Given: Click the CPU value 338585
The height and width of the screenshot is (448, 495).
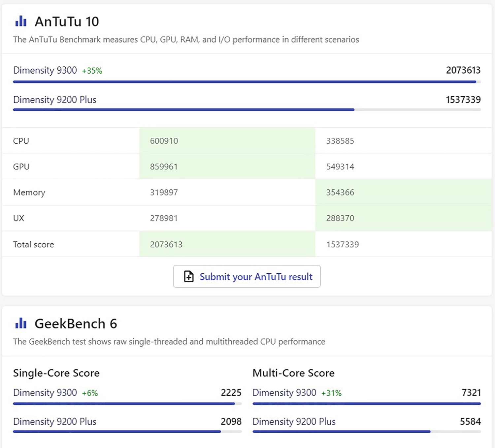Looking at the screenshot, I should (x=340, y=141).
